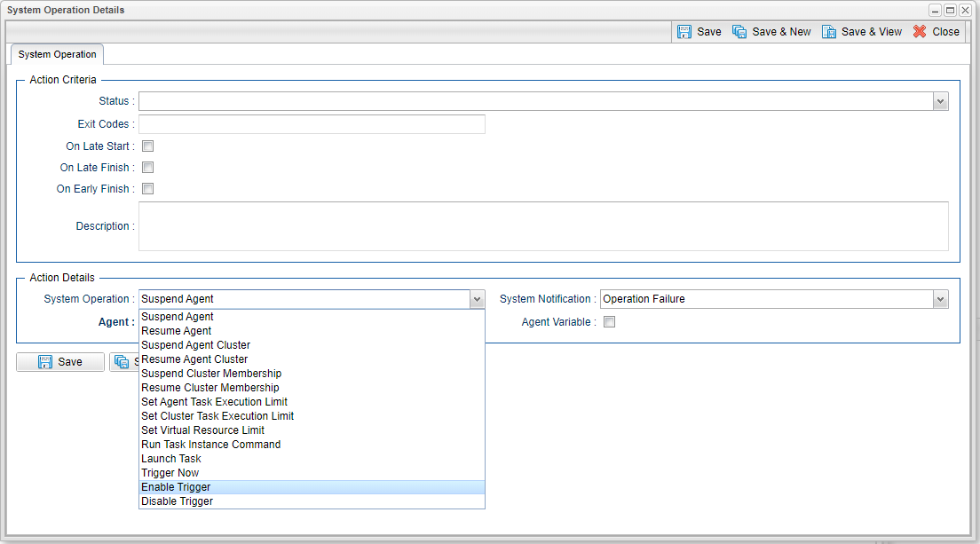Select Enable Trigger from the list
Viewport: 980px width, 544px height.
pyautogui.click(x=176, y=487)
